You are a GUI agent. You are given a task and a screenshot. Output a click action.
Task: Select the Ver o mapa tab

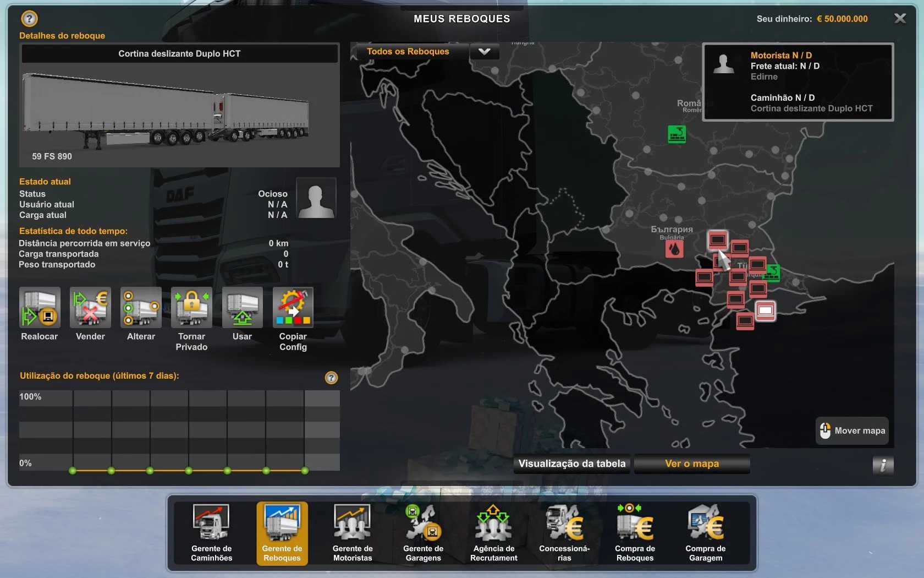[691, 464]
